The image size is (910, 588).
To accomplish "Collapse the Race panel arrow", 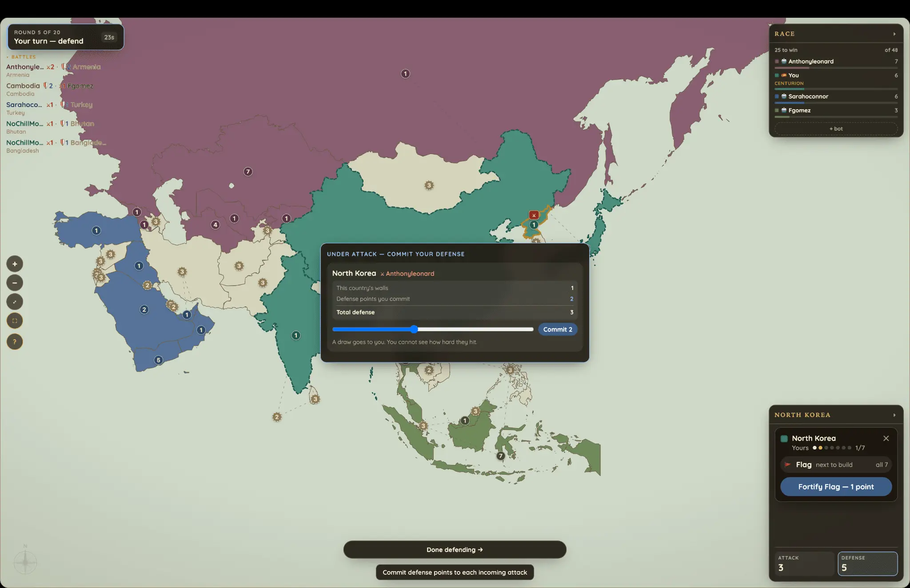I will tap(894, 34).
